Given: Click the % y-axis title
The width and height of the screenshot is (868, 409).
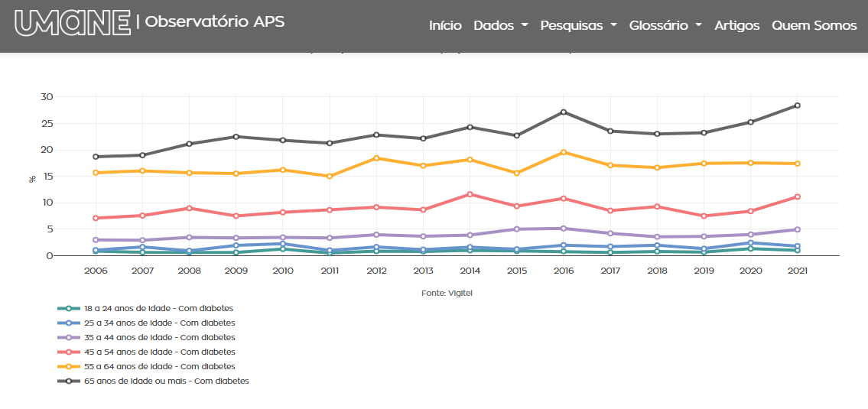Looking at the screenshot, I should click(32, 179).
